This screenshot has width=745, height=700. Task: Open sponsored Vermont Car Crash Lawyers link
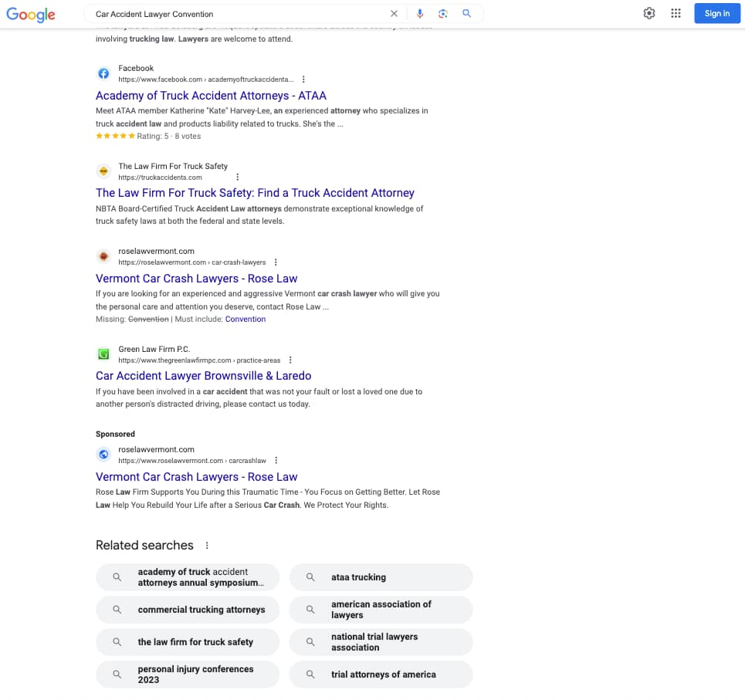[196, 477]
